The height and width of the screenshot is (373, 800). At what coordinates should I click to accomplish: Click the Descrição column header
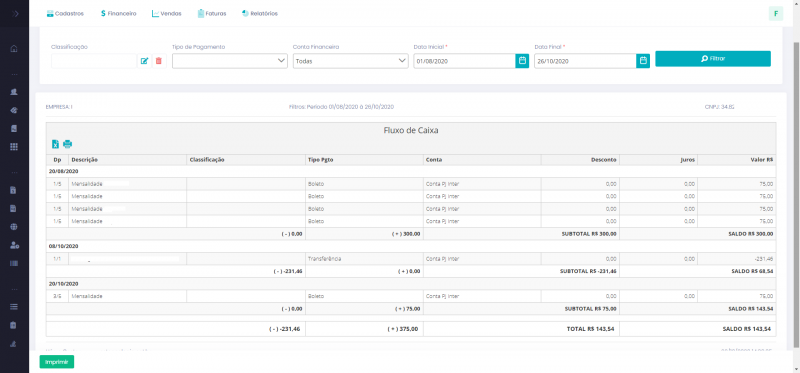click(128, 160)
